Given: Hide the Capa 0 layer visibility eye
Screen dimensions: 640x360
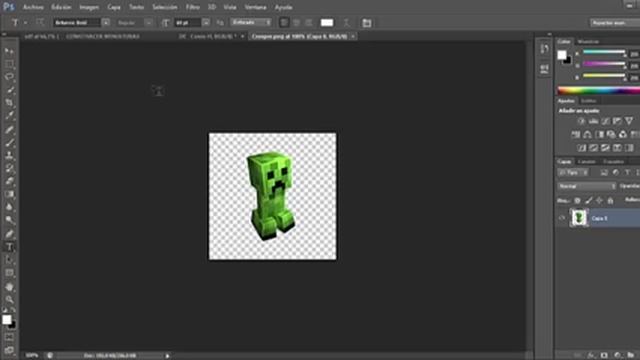Looking at the screenshot, I should pyautogui.click(x=562, y=218).
